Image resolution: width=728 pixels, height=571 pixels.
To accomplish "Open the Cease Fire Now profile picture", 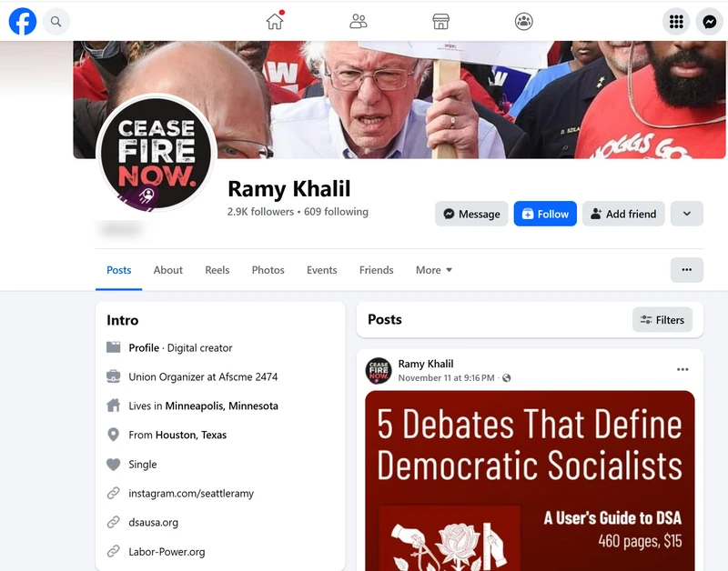I will click(x=157, y=154).
